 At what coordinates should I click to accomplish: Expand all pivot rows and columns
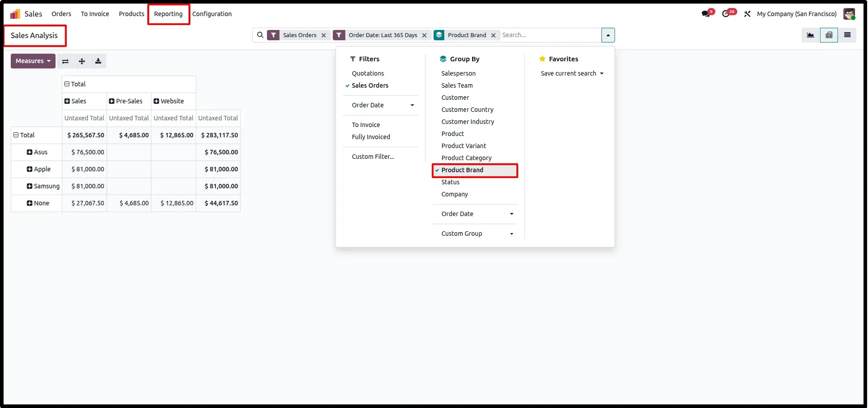click(82, 61)
